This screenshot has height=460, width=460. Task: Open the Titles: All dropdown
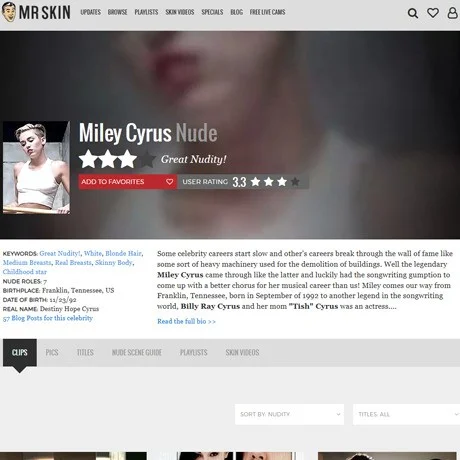pyautogui.click(x=406, y=414)
